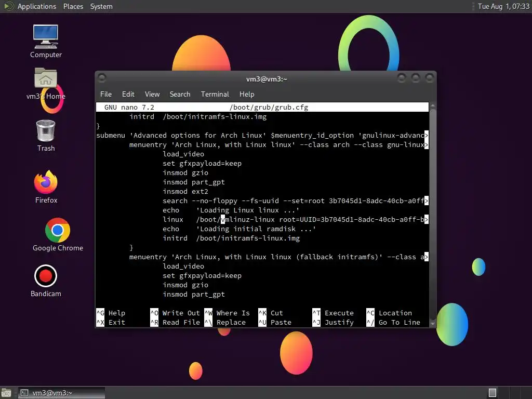Open the View menu in terminal
The height and width of the screenshot is (399, 532).
coord(152,94)
